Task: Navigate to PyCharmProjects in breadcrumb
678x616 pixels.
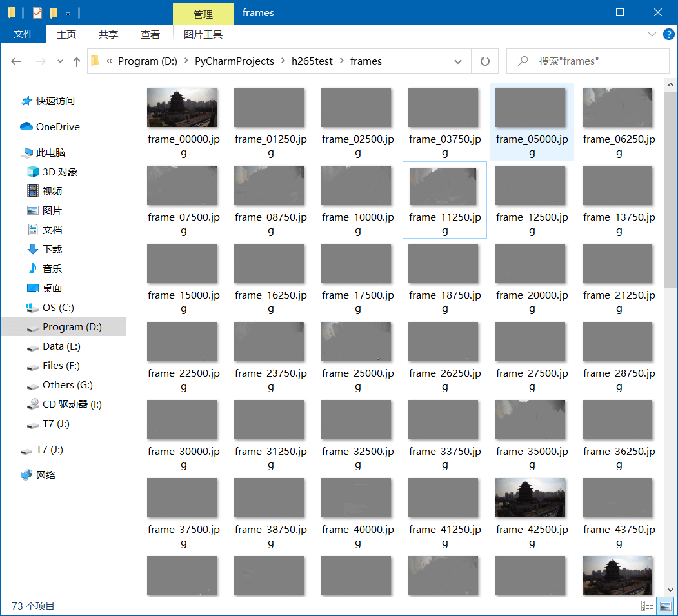Action: pos(234,61)
